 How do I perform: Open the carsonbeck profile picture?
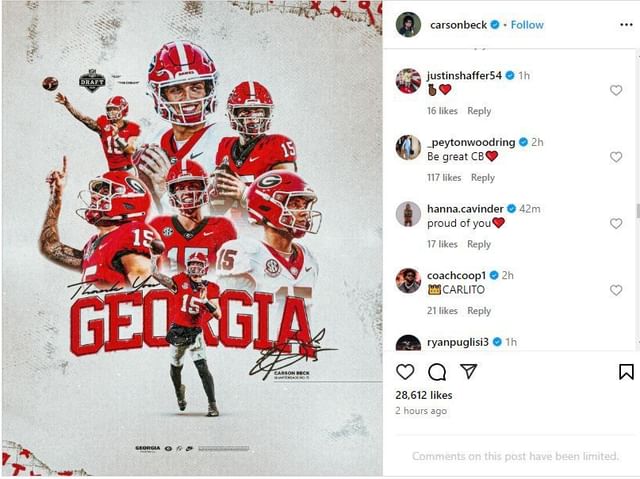tap(408, 24)
